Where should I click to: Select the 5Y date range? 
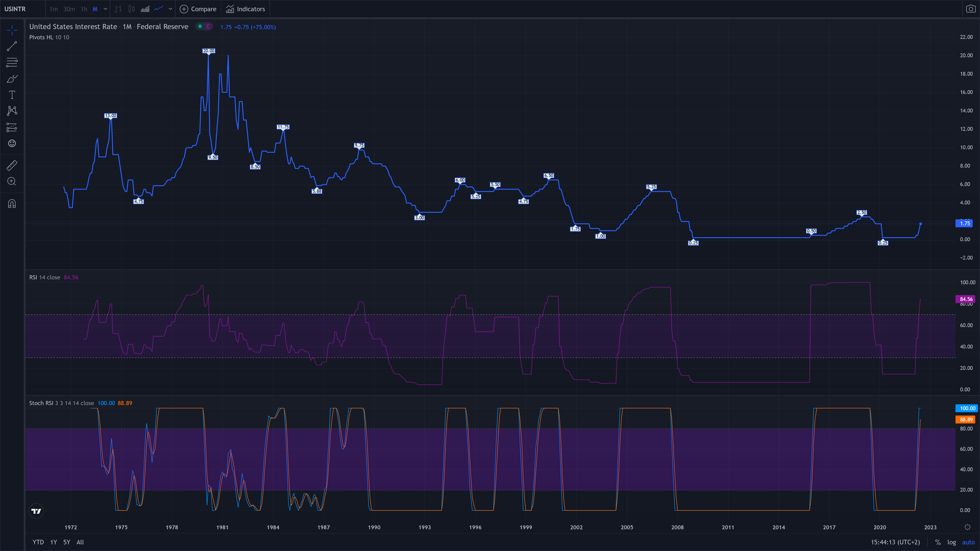coord(67,542)
